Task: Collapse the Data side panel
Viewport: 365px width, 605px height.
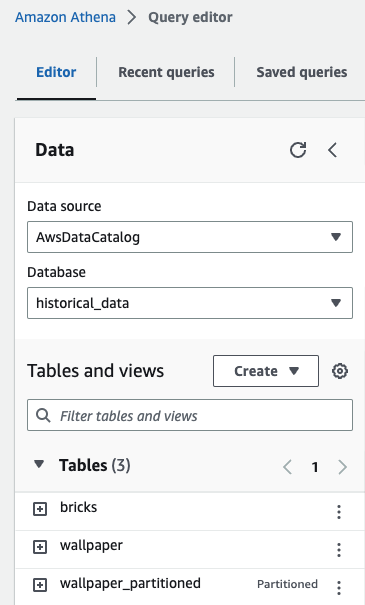Action: coord(333,150)
